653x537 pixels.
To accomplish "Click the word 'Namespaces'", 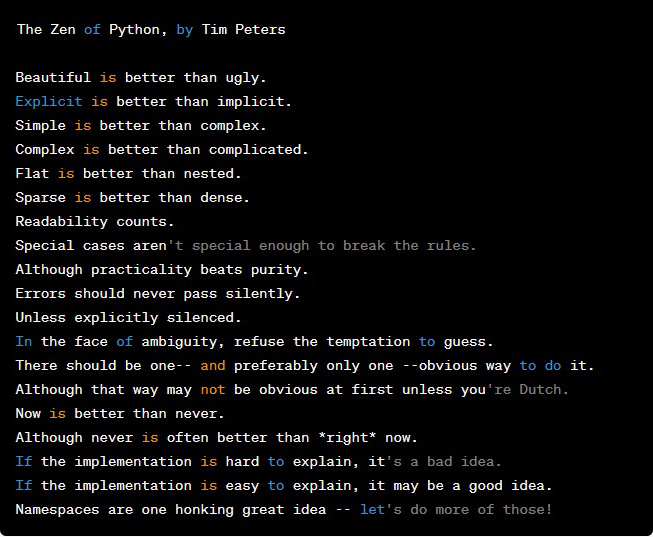I will [x=57, y=509].
